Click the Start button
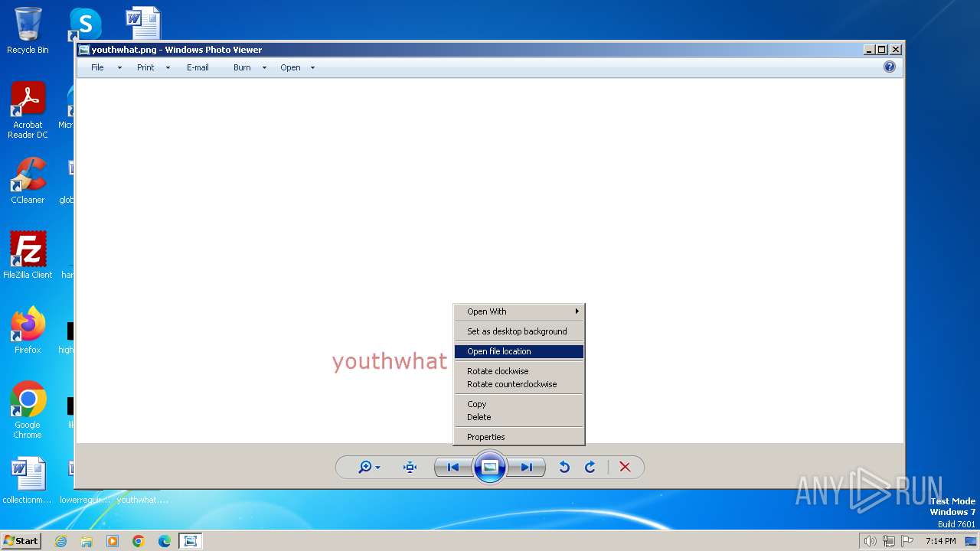This screenshot has width=980, height=551. (21, 541)
